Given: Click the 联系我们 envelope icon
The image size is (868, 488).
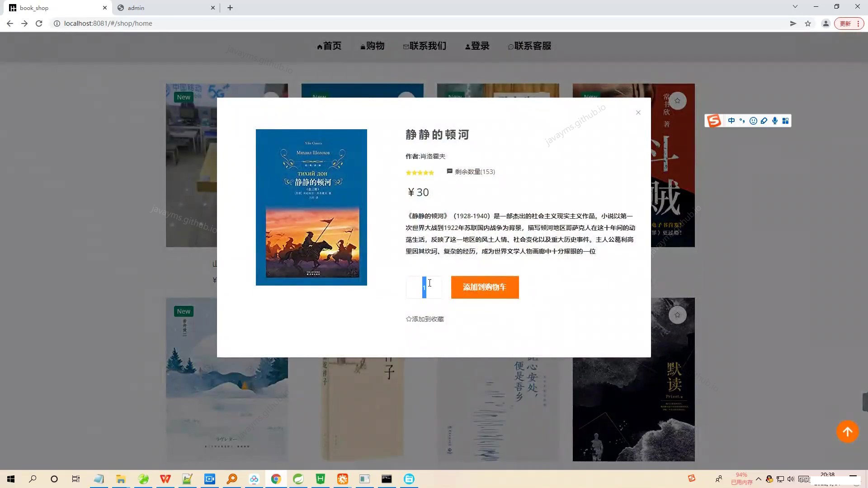Looking at the screenshot, I should click(x=406, y=46).
